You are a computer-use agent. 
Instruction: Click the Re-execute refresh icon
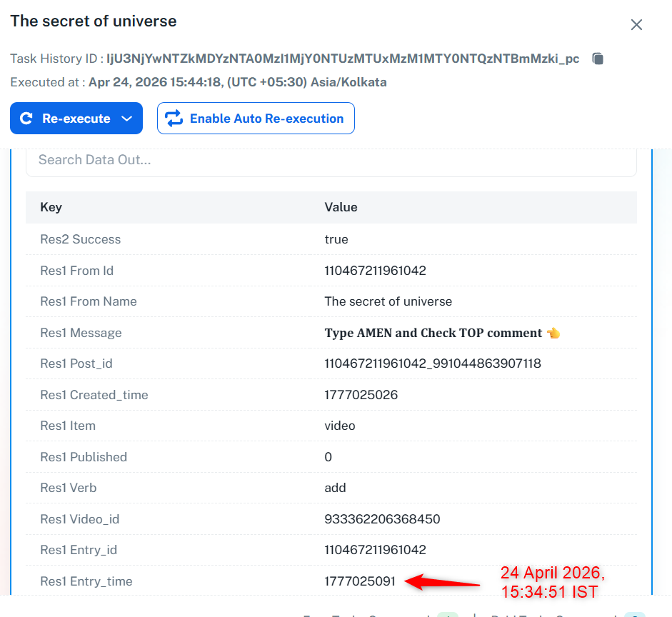[26, 119]
